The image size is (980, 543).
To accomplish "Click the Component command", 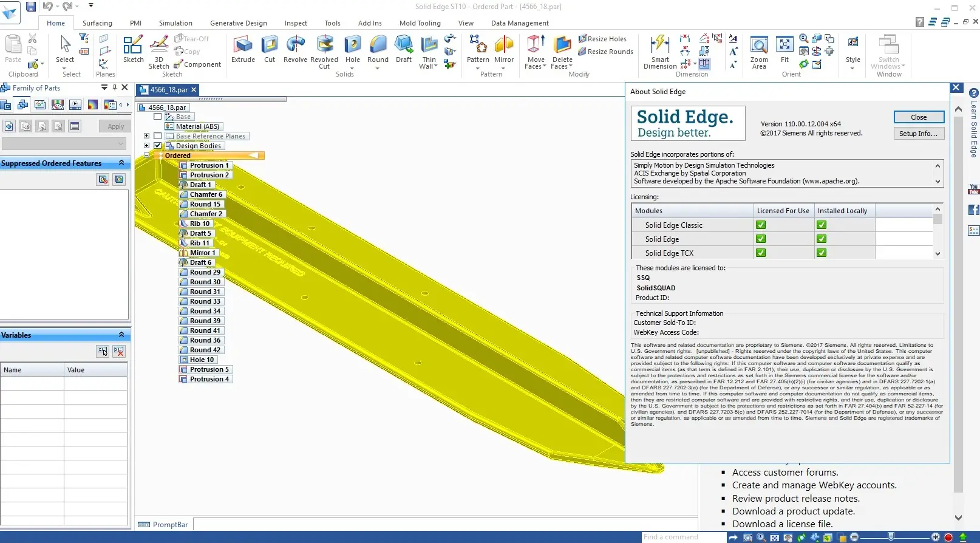I will [197, 64].
